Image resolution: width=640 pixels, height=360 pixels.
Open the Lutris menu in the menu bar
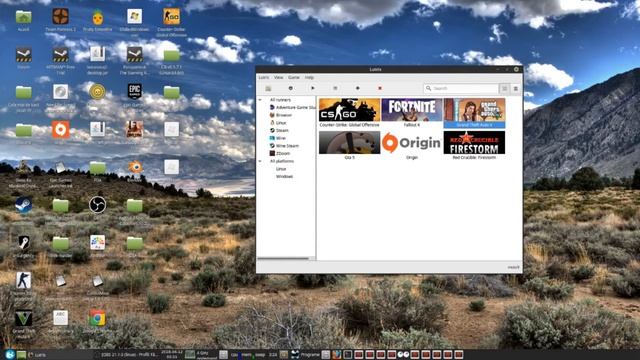(264, 77)
